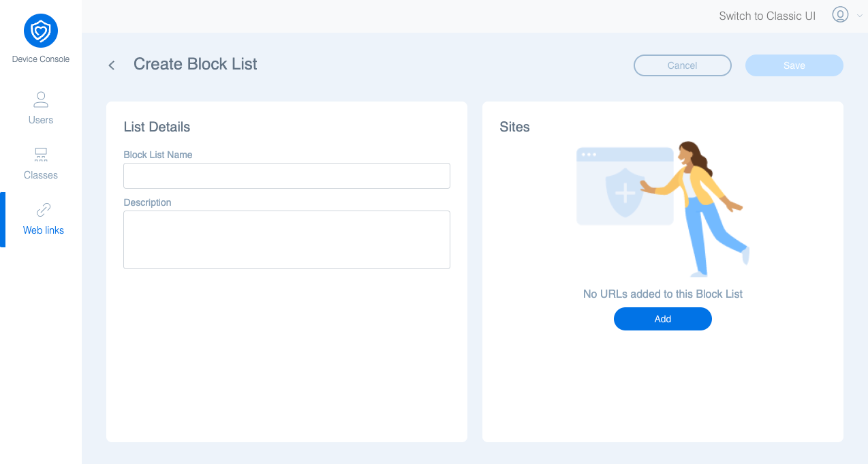Click the Web links chain icon
The width and height of the screenshot is (868, 464).
(x=44, y=210)
